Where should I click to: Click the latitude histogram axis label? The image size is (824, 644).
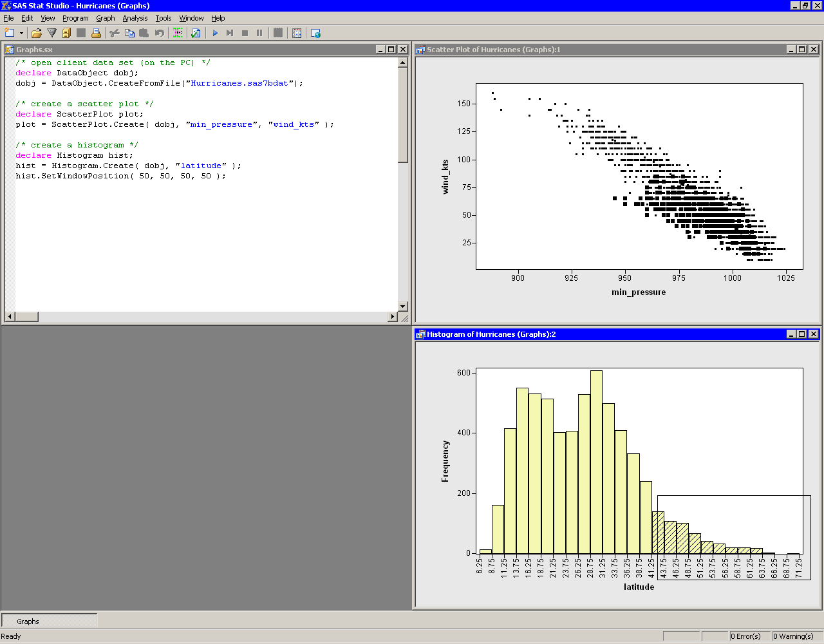[639, 587]
